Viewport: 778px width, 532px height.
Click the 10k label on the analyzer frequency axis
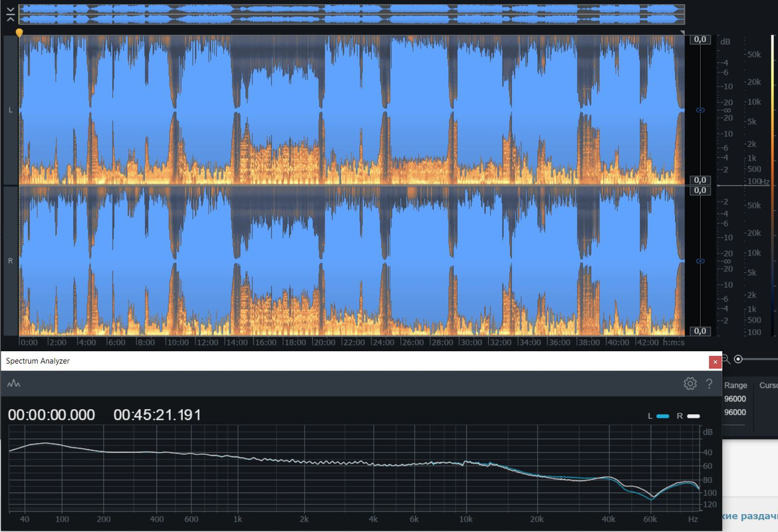click(465, 519)
